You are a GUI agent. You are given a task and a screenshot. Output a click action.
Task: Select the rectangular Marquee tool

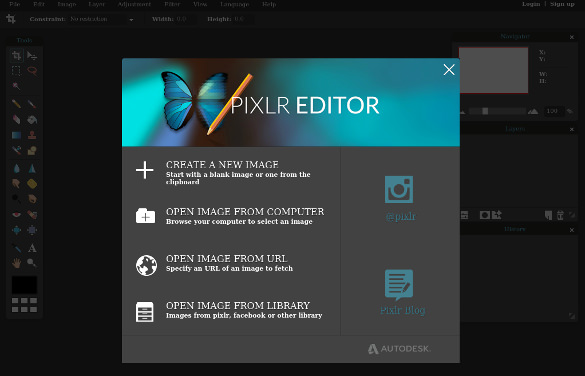16,70
